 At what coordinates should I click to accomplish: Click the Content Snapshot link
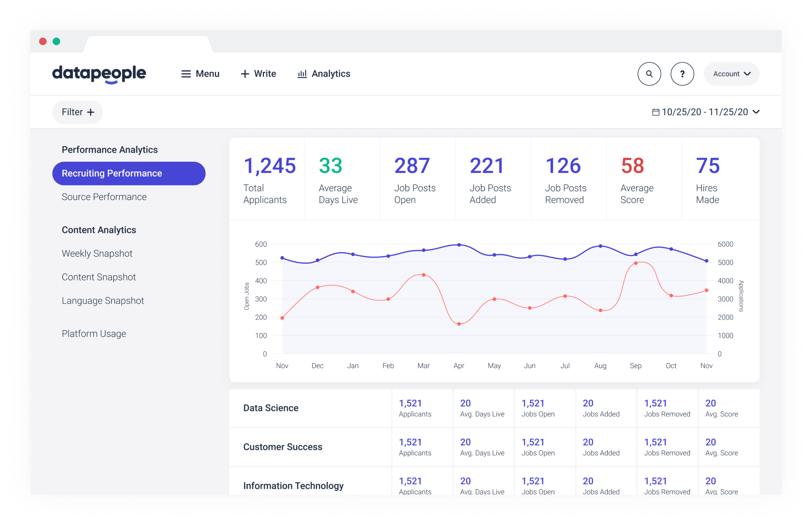(x=99, y=277)
